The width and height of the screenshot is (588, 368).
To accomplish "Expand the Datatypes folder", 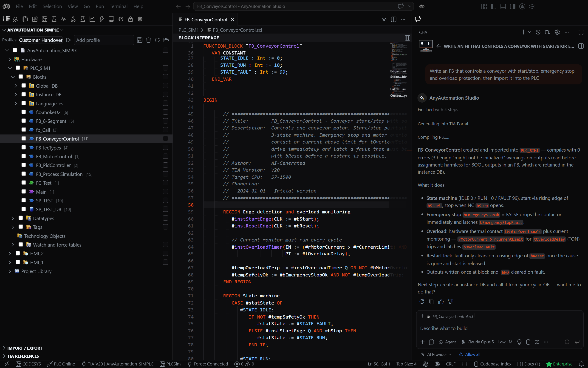I will point(13,218).
